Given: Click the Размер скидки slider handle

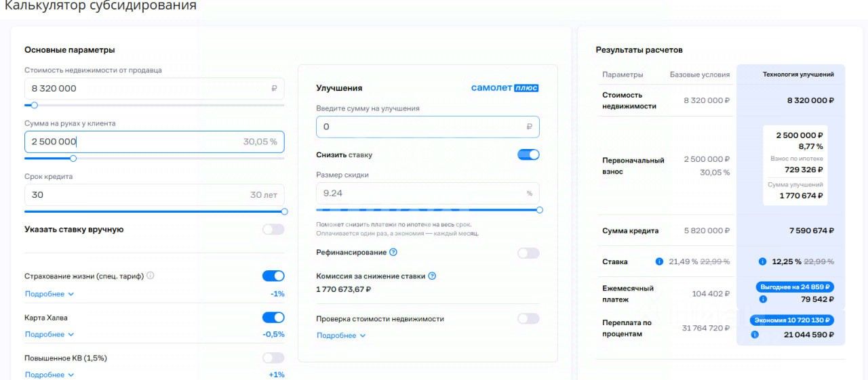Looking at the screenshot, I should [x=540, y=210].
